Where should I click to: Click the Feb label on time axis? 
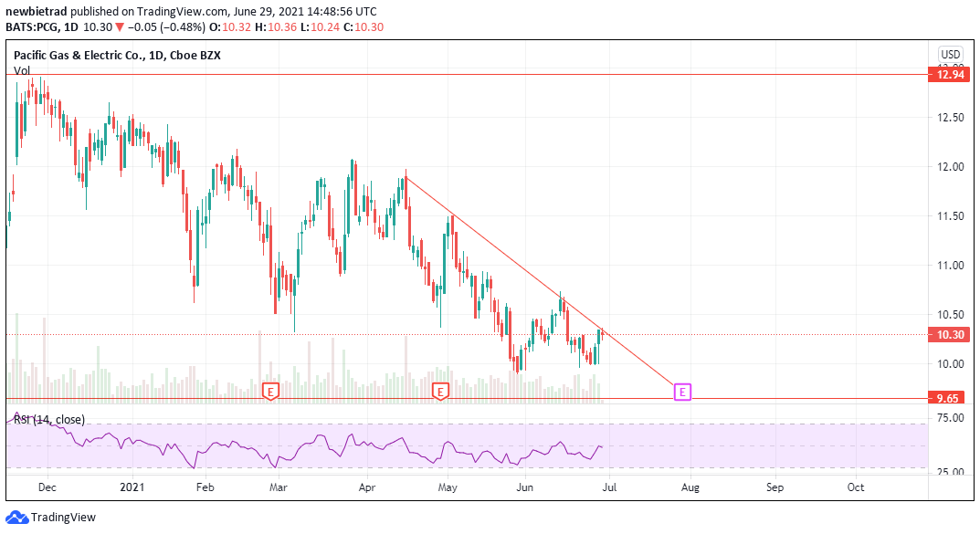205,487
